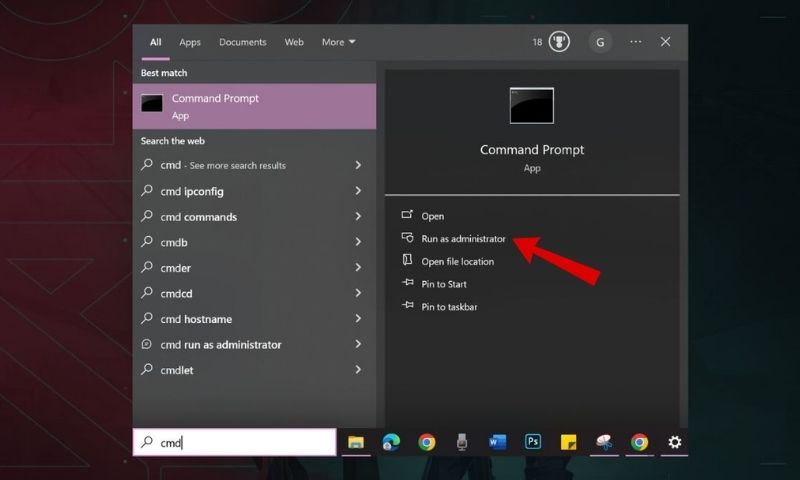This screenshot has width=800, height=480.
Task: Click the Run as administrator shield icon
Action: point(407,238)
